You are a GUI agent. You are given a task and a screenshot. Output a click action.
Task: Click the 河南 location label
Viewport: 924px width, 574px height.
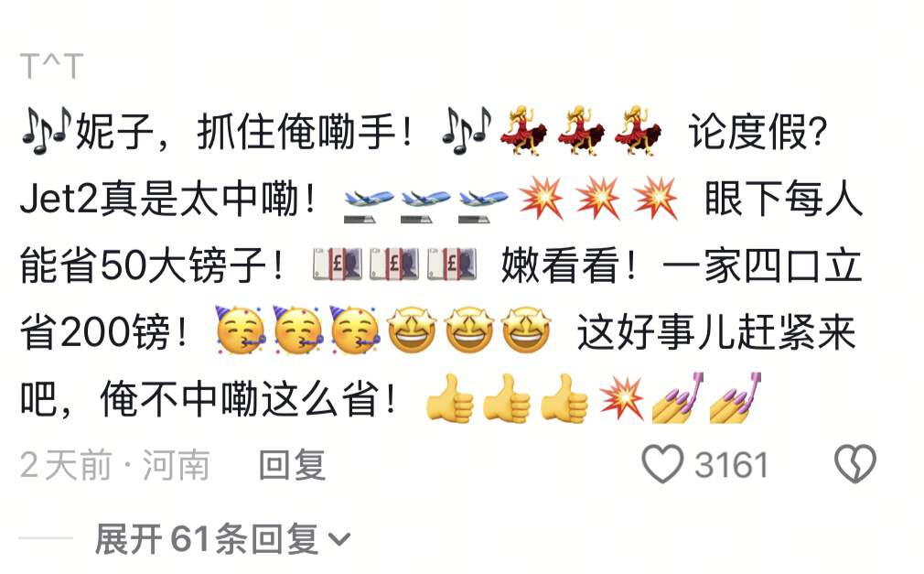click(x=177, y=465)
